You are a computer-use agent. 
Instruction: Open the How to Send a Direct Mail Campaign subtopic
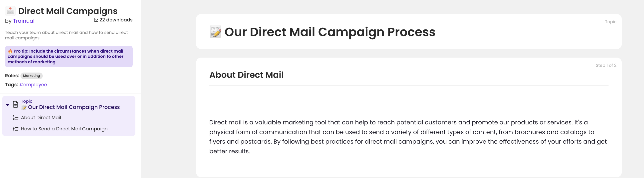(64, 129)
